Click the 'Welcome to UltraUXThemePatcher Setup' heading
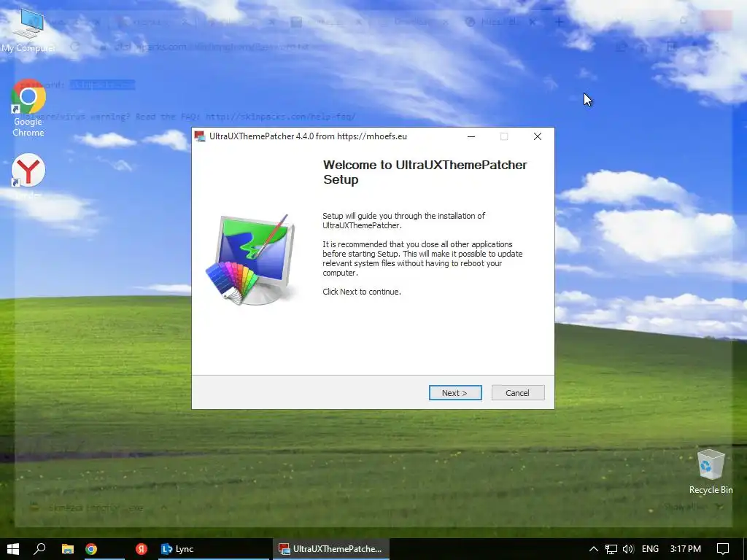This screenshot has height=560, width=747. (425, 172)
